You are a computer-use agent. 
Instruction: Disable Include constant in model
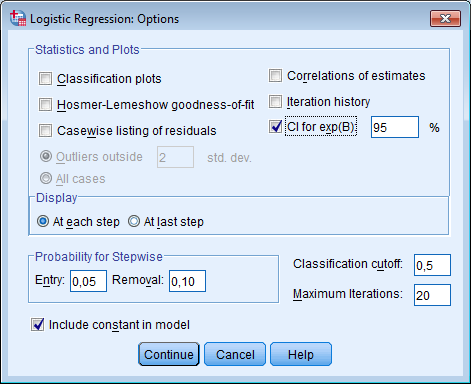point(37,325)
